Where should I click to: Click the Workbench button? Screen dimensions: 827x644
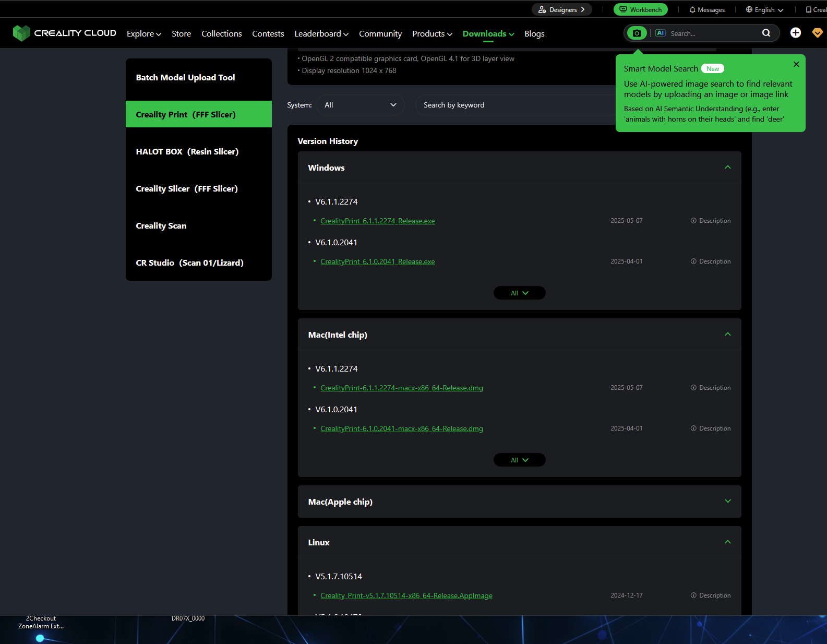coord(641,10)
